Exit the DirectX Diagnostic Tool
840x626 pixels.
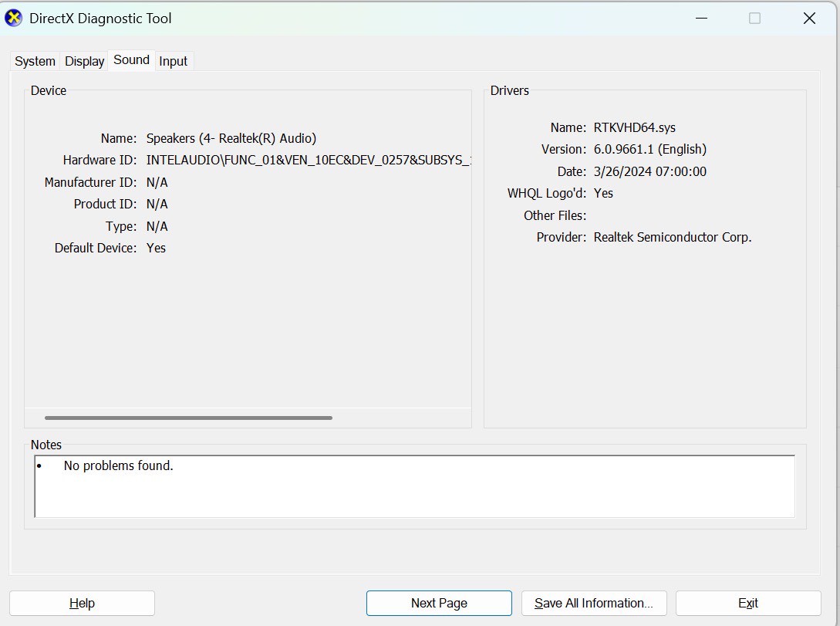pyautogui.click(x=747, y=603)
